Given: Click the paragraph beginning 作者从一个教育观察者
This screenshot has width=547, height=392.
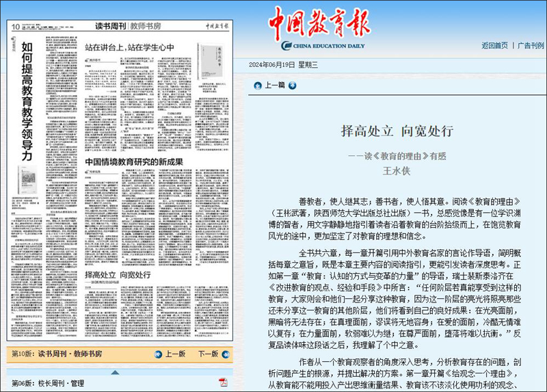Looking at the screenshot, I should point(395,374).
